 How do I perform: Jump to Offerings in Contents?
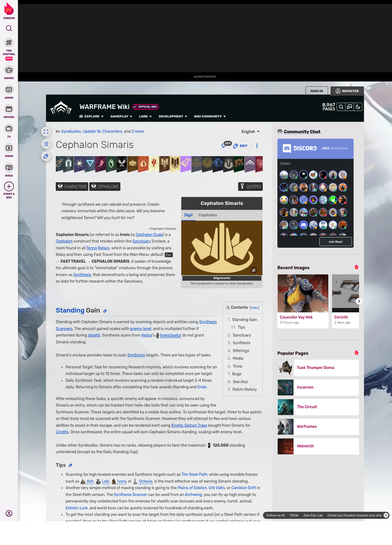click(241, 351)
